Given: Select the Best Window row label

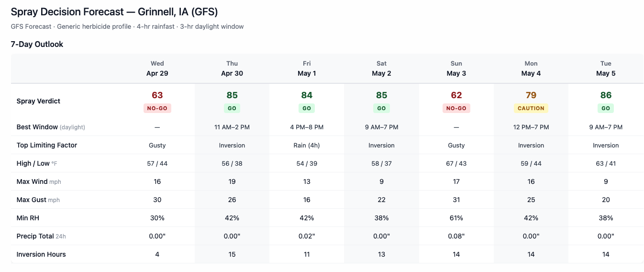Looking at the screenshot, I should [x=37, y=127].
